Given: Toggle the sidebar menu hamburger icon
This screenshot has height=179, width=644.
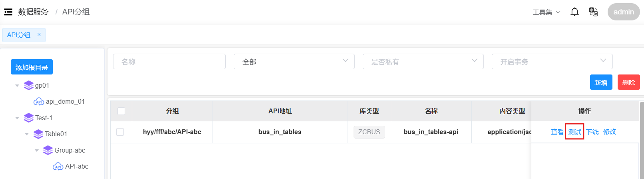Looking at the screenshot, I should click(8, 12).
